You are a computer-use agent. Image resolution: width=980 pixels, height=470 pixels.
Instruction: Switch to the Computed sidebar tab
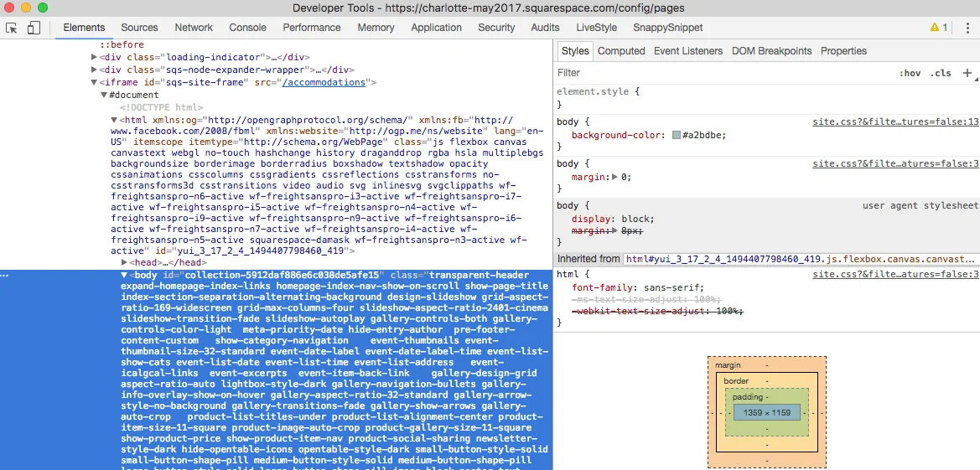pyautogui.click(x=621, y=51)
